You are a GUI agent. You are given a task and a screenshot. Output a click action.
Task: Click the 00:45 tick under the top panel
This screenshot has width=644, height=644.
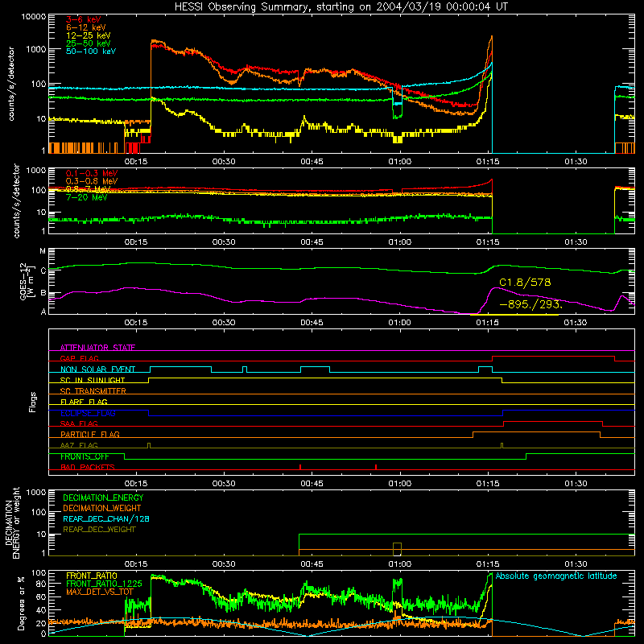(312, 162)
